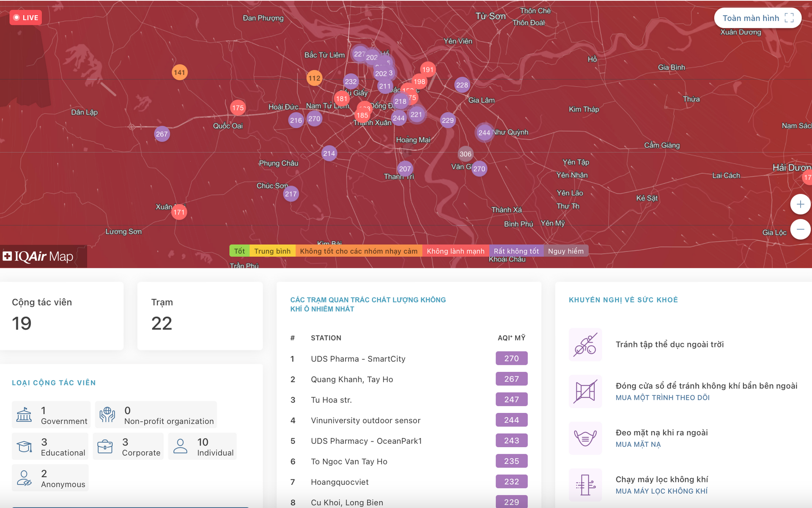Click the 247 AQI badge in station list
This screenshot has width=812, height=508.
coord(511,399)
